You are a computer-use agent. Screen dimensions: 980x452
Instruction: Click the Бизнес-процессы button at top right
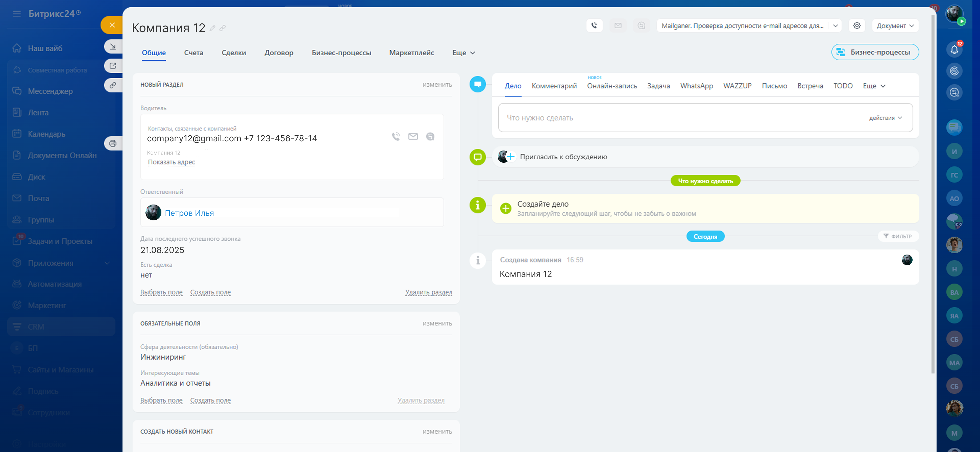pos(875,52)
